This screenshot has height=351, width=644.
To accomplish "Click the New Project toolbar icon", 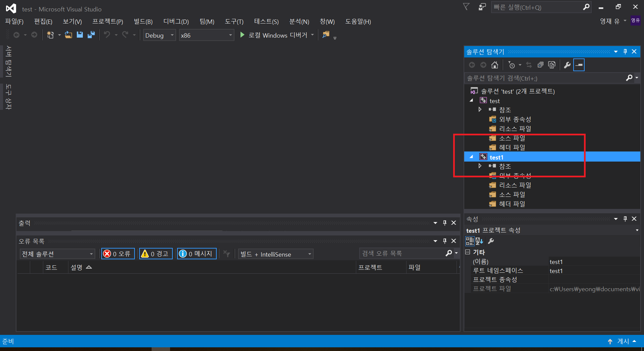I will click(50, 35).
